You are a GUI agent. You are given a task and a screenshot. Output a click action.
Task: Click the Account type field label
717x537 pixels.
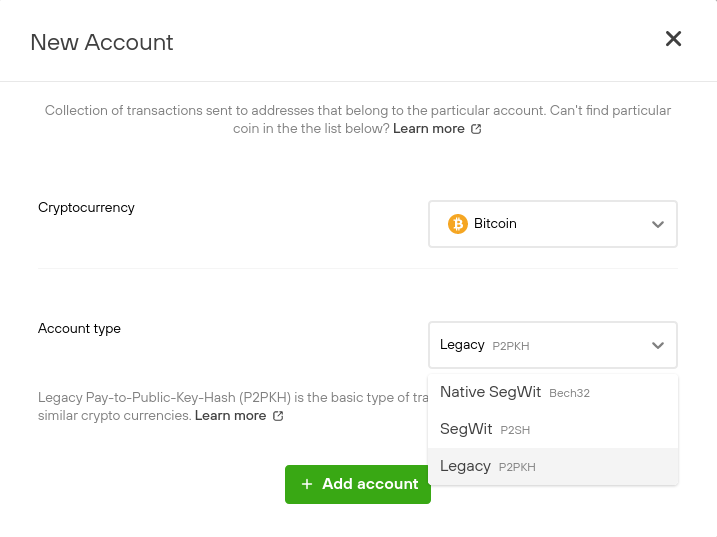79,328
